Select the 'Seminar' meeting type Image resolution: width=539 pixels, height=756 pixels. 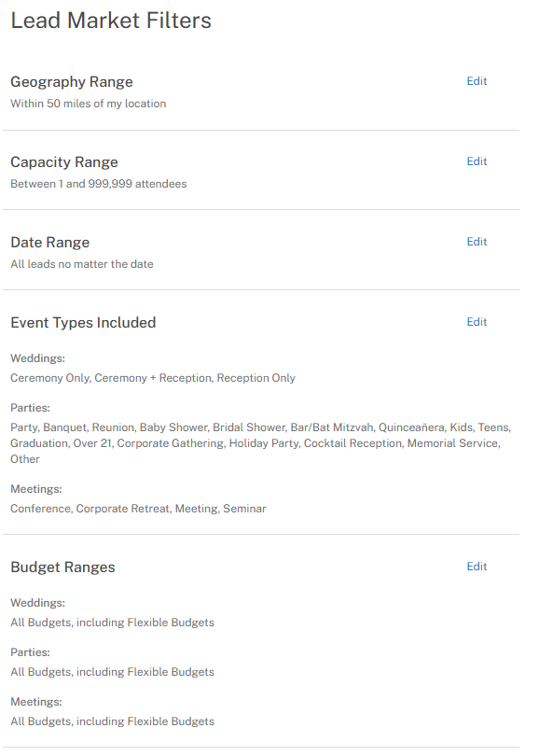[245, 509]
